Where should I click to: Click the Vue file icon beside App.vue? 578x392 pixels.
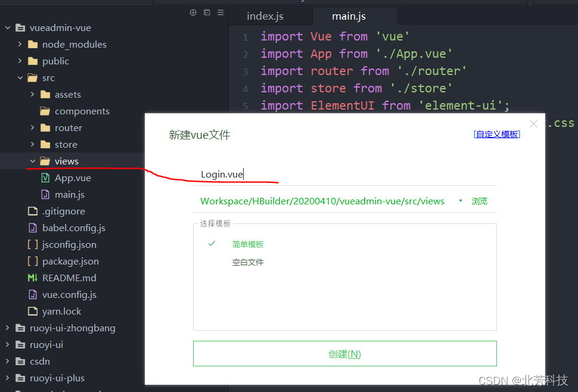coord(45,178)
